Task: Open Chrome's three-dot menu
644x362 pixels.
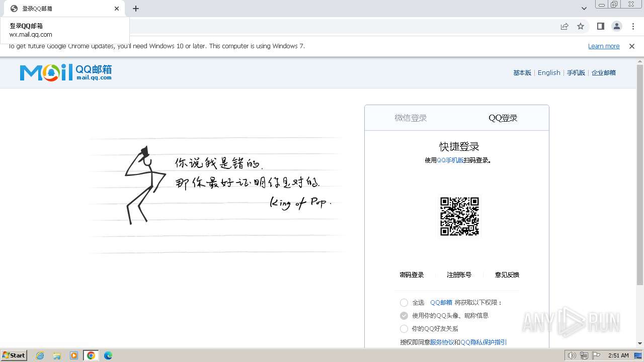Action: pyautogui.click(x=633, y=26)
